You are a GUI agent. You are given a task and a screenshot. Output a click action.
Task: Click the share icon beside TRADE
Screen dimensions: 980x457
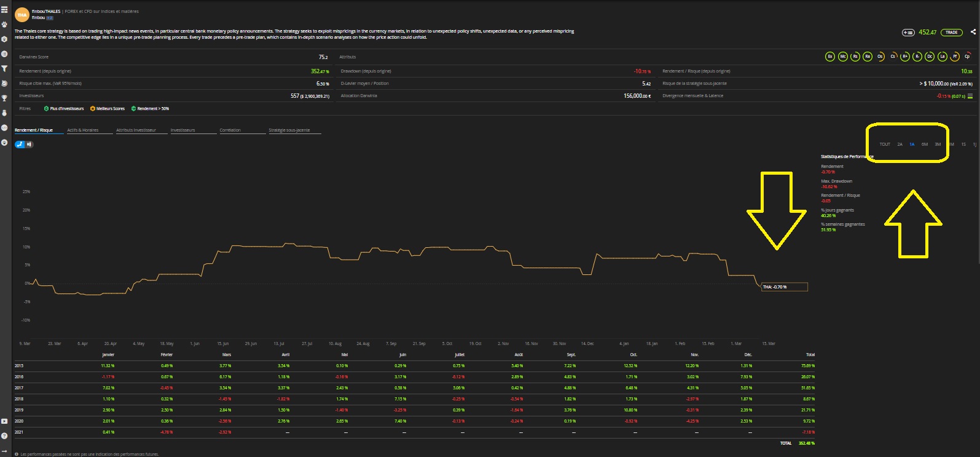click(x=973, y=32)
